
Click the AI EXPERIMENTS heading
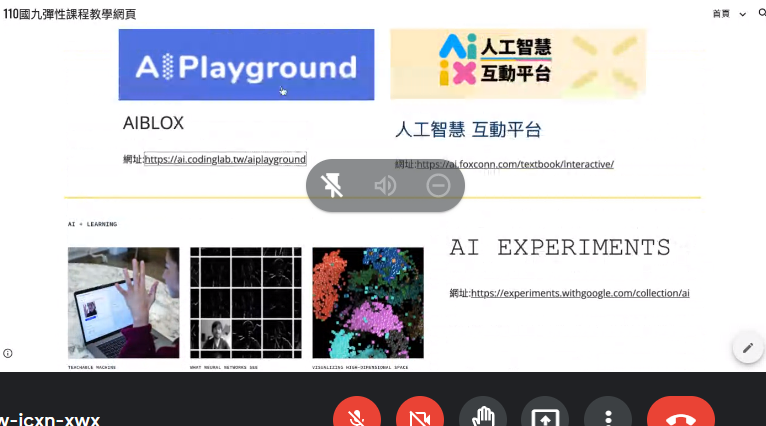(560, 248)
